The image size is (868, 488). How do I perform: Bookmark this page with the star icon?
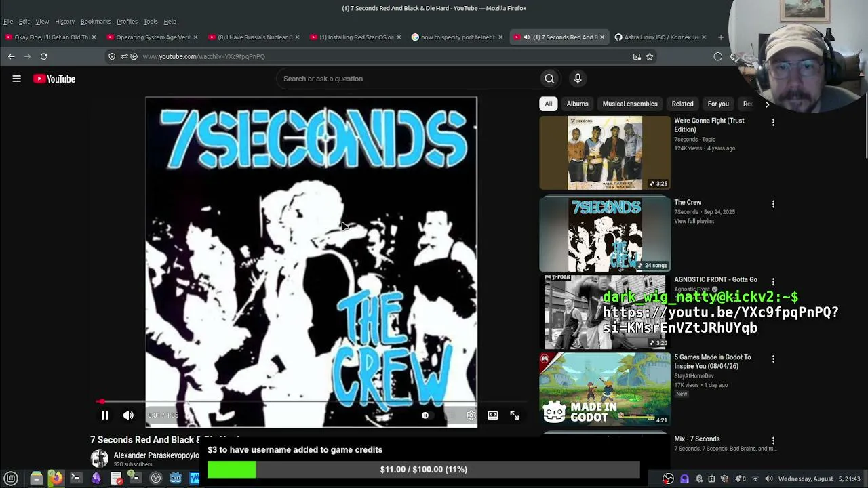[x=650, y=57]
